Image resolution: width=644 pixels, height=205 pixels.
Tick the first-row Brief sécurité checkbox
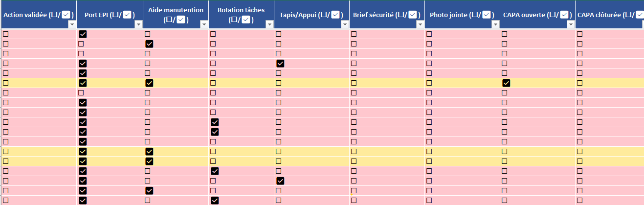click(x=354, y=34)
